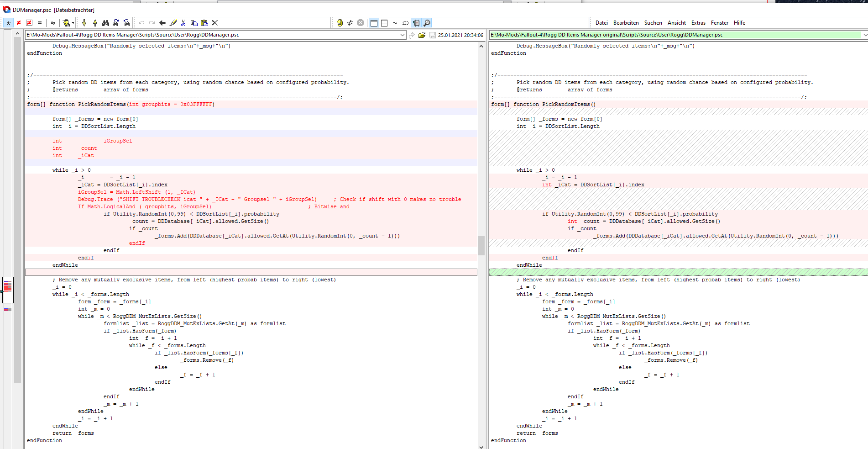Toggle the thumbnail view button
Screen dimensions: 868x449
point(416,23)
